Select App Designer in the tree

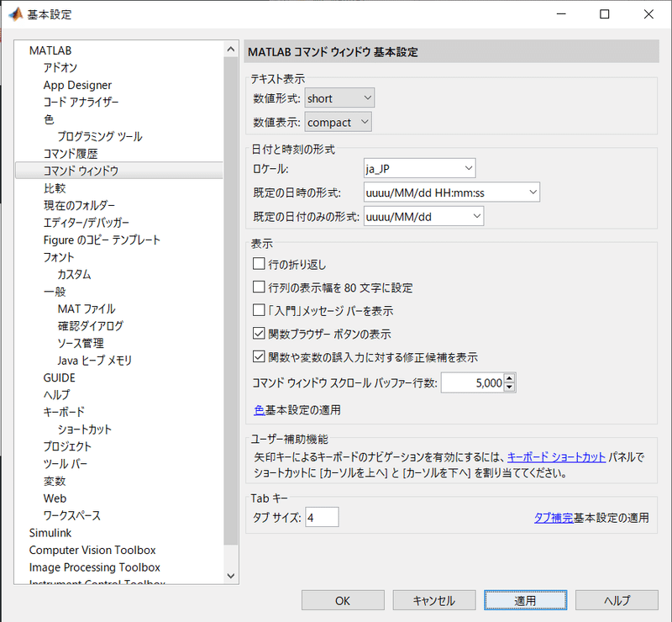tap(77, 85)
